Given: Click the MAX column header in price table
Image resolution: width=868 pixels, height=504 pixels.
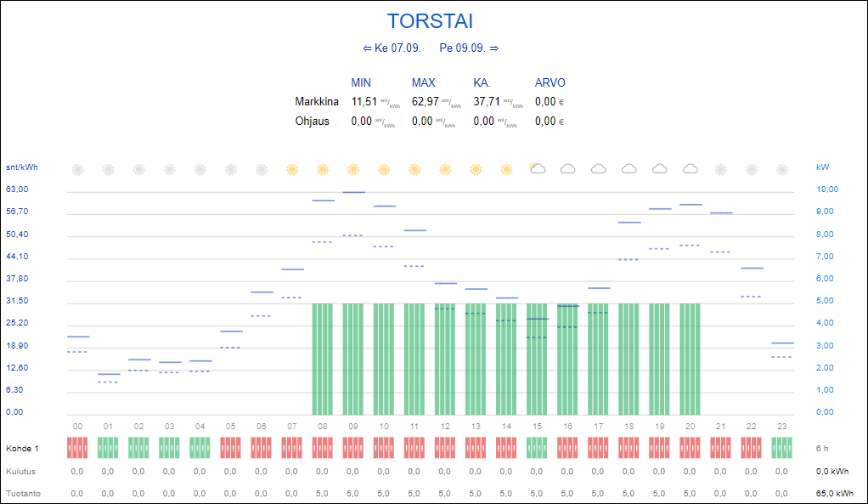Looking at the screenshot, I should 423,82.
